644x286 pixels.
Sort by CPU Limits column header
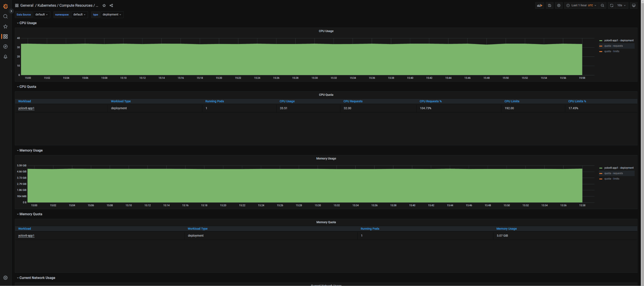click(x=512, y=101)
